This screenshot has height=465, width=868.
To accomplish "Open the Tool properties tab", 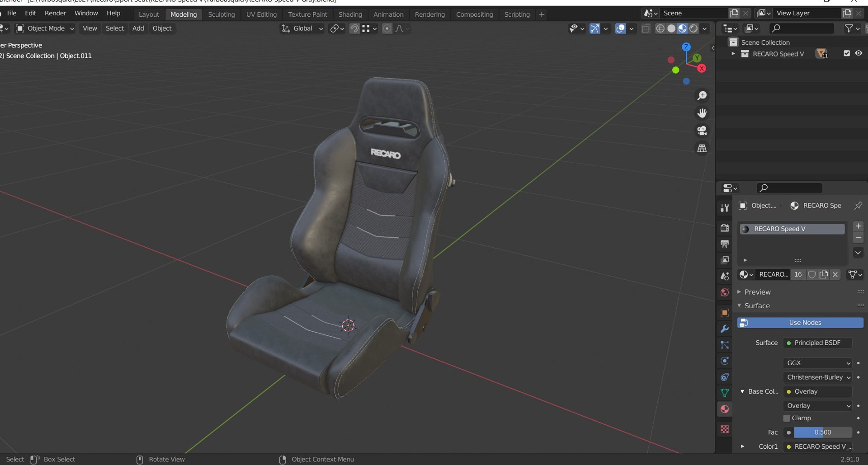I will coord(725,207).
